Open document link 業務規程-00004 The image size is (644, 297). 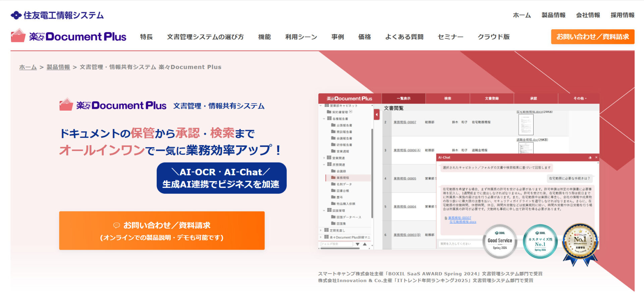pyautogui.click(x=405, y=206)
